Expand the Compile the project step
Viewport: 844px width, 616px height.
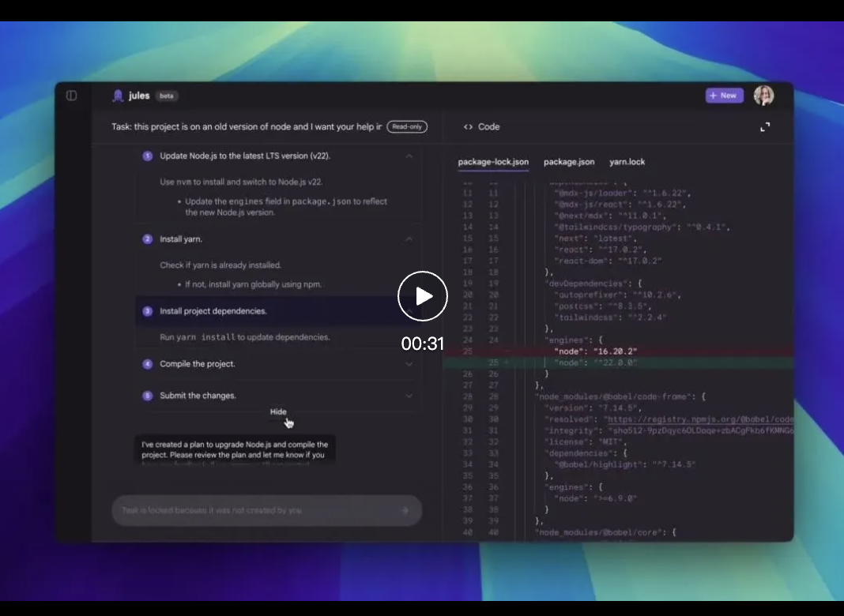tap(409, 364)
